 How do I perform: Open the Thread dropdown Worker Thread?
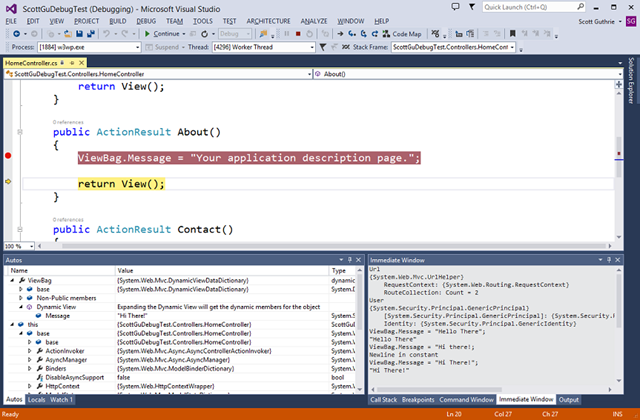coord(264,47)
